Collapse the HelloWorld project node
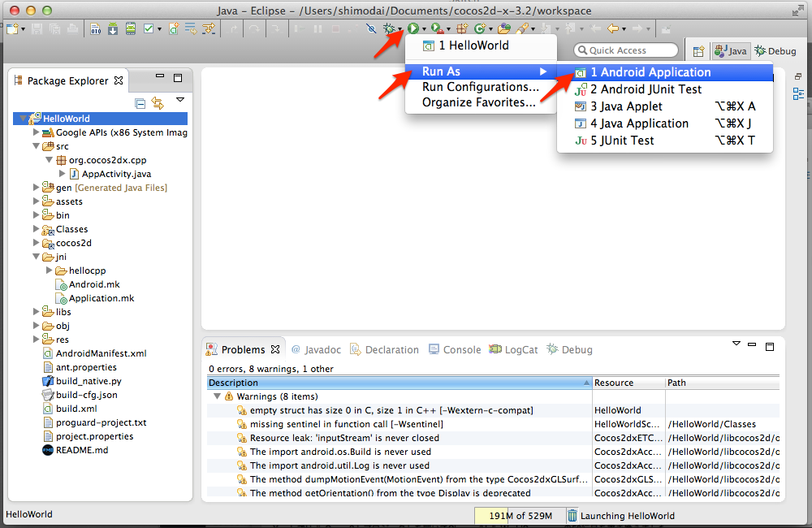The image size is (812, 528). 23,119
